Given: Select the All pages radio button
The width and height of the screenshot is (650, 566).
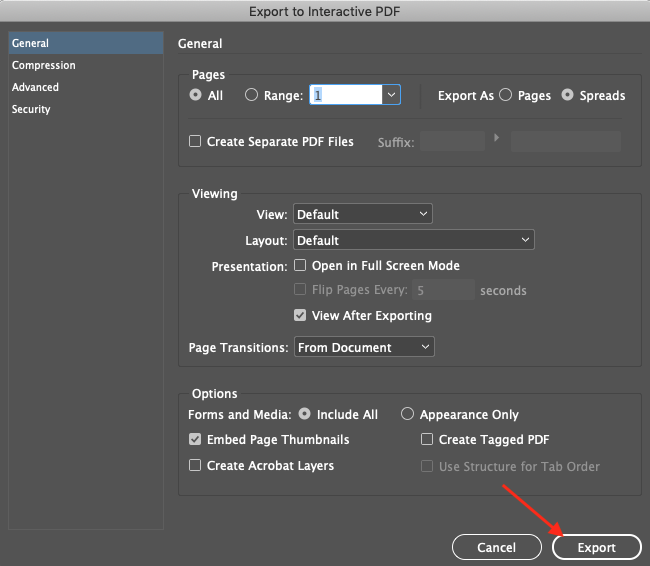Looking at the screenshot, I should click(195, 96).
